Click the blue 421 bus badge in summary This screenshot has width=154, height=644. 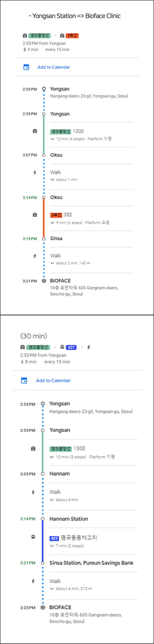pyautogui.click(x=71, y=347)
